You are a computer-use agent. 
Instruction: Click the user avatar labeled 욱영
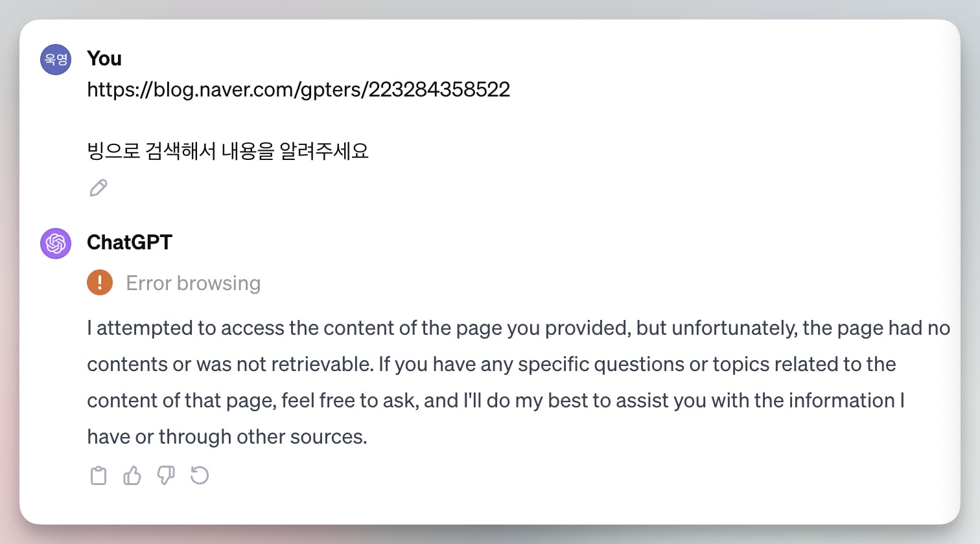pyautogui.click(x=56, y=60)
